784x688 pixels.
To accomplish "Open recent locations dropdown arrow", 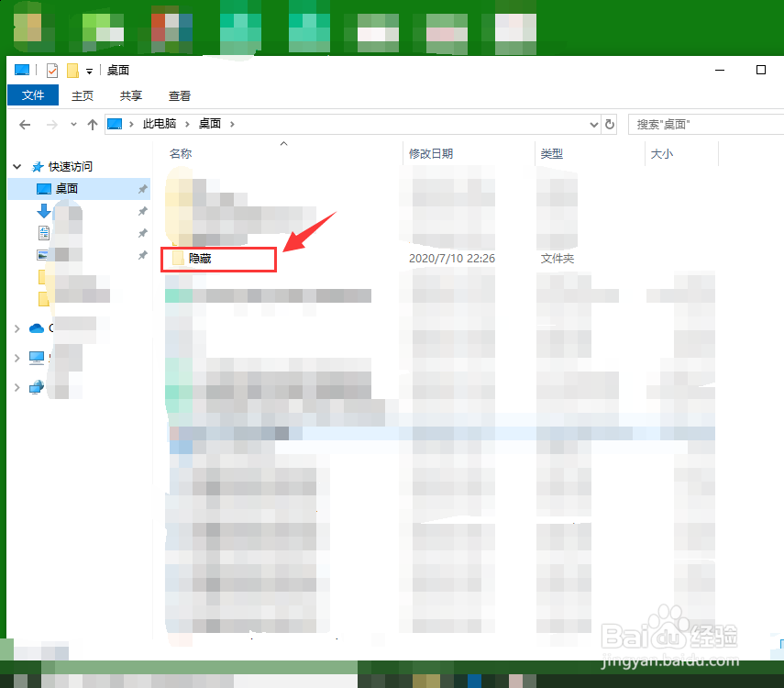I will [74, 125].
